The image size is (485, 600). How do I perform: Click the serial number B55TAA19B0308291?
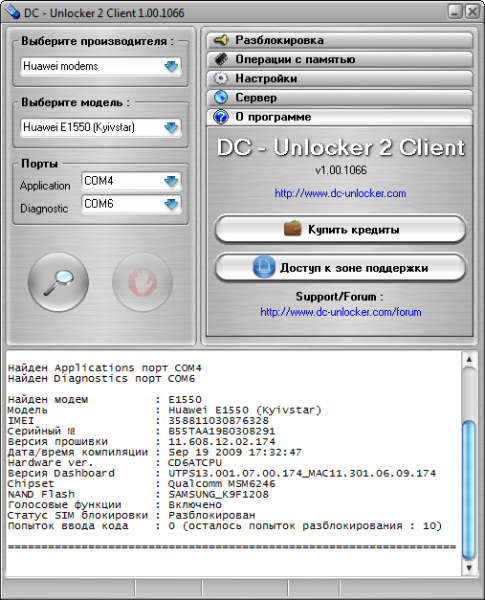pos(222,431)
